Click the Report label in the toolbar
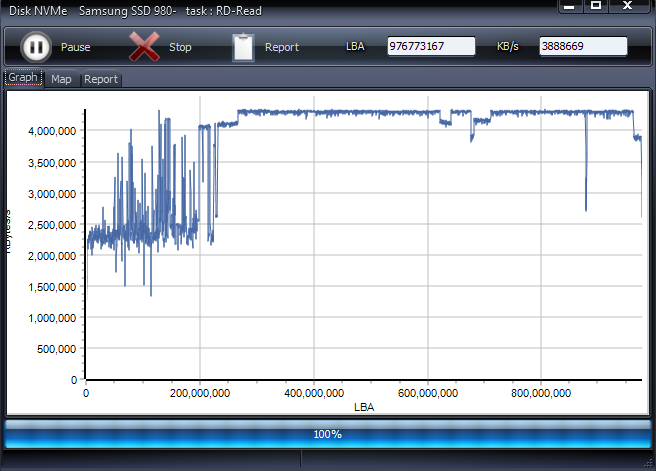The width and height of the screenshot is (656, 471). click(x=282, y=47)
